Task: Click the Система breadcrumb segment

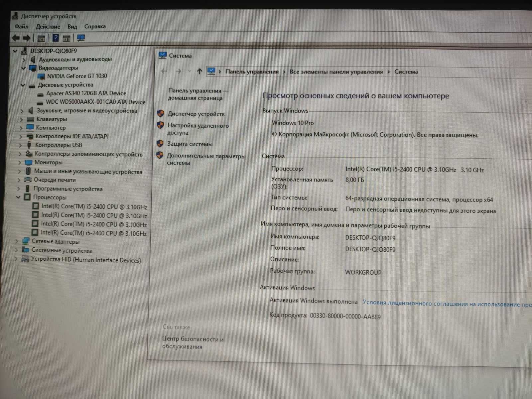Action: (406, 72)
